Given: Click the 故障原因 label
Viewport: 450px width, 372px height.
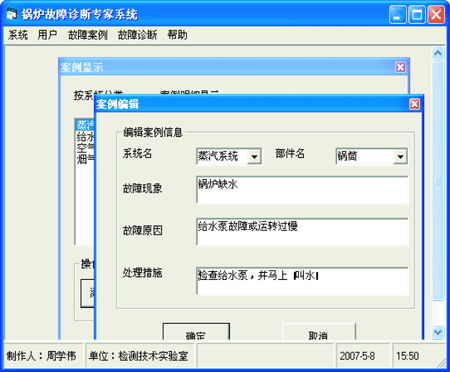Looking at the screenshot, I should 142,230.
